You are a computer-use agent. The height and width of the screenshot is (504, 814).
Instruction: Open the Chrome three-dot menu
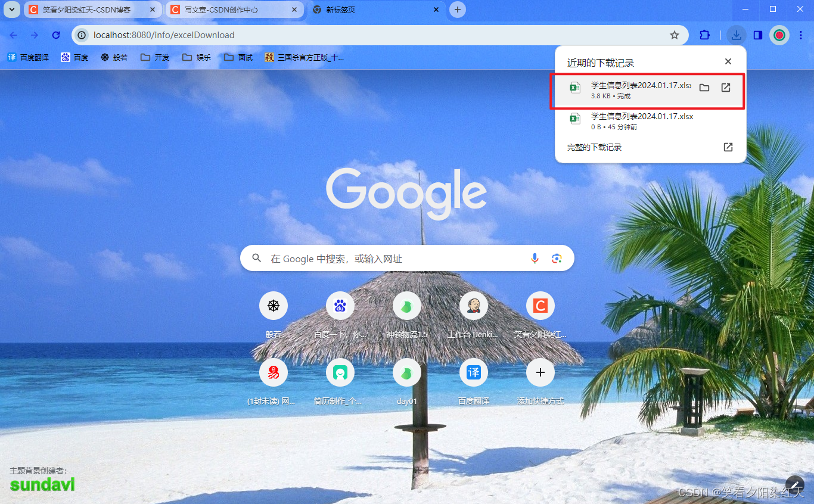(x=801, y=35)
